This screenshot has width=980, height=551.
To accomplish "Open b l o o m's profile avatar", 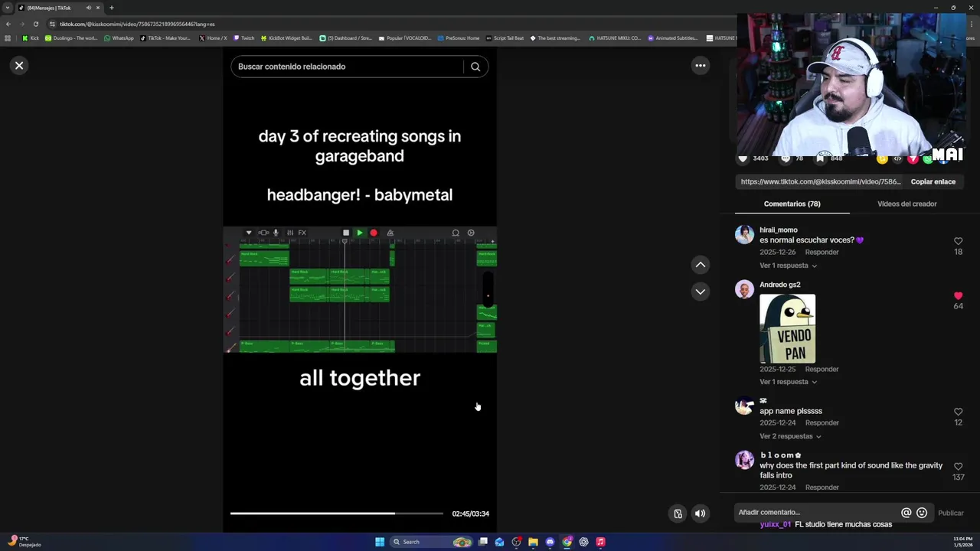I will pos(744,460).
